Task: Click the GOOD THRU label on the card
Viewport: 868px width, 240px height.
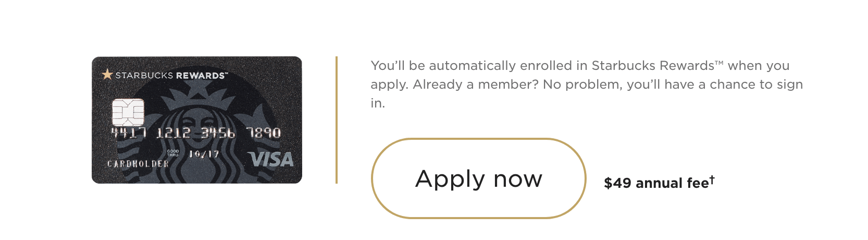Action: coord(173,153)
